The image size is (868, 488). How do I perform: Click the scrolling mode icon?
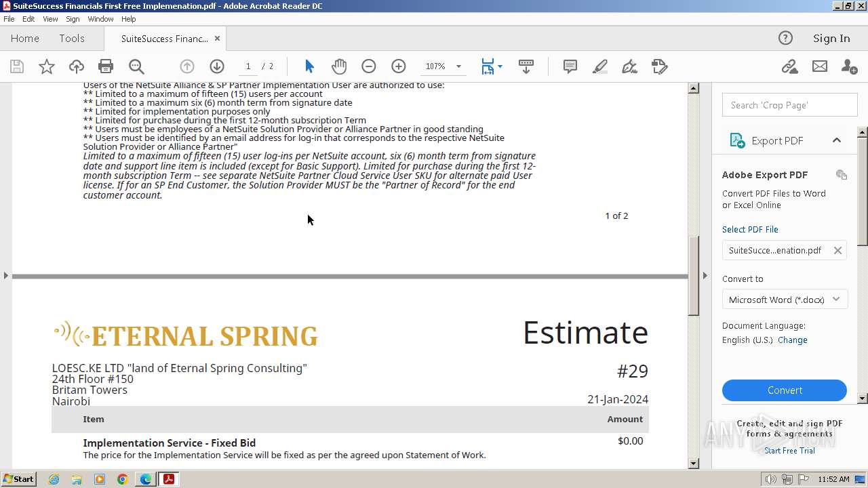coord(526,66)
